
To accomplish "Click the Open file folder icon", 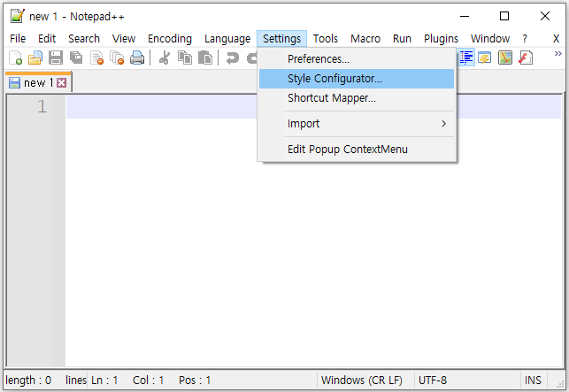I will click(35, 58).
